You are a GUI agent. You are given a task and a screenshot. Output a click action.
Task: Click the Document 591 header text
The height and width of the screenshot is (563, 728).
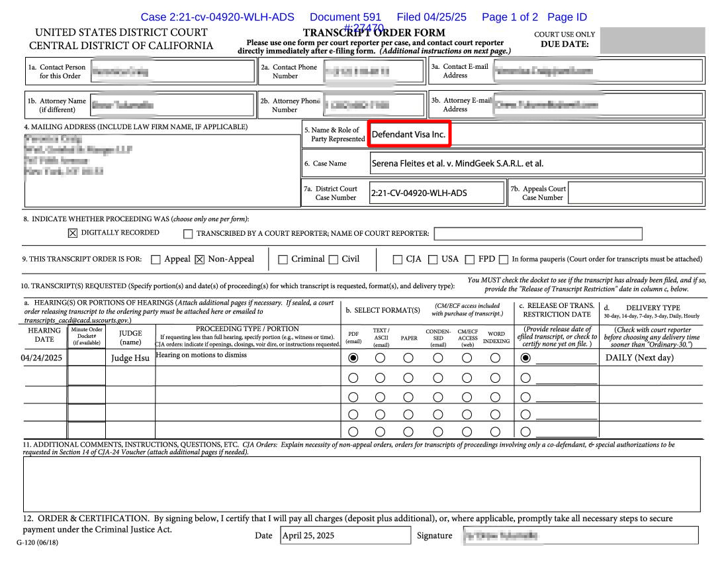(x=345, y=17)
